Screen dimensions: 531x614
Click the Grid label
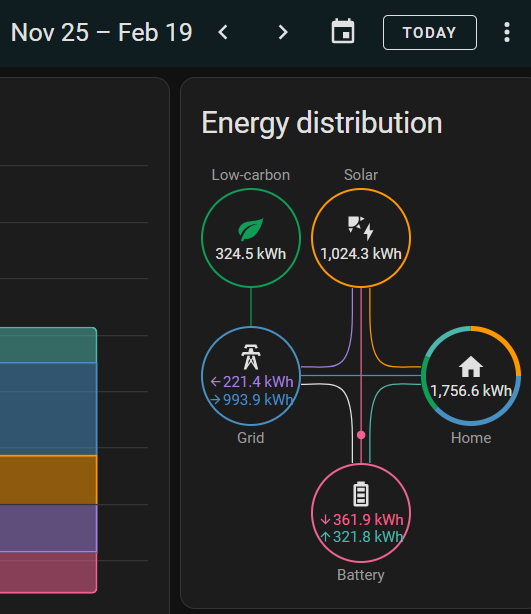[251, 438]
